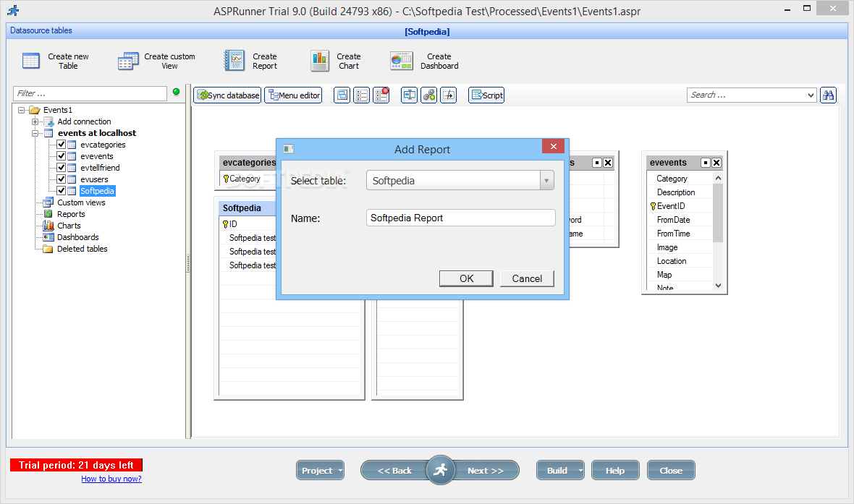Open the Project button dropdown
The width and height of the screenshot is (854, 504).
point(340,470)
